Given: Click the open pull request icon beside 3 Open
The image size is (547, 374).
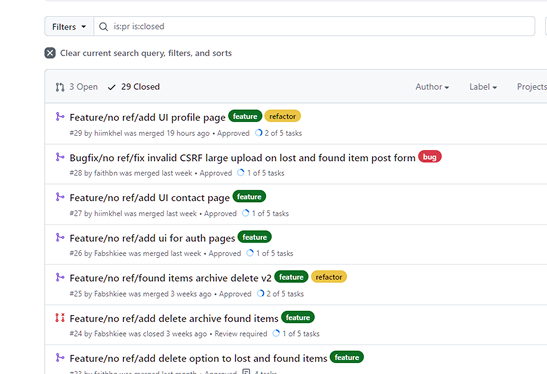Looking at the screenshot, I should point(60,87).
